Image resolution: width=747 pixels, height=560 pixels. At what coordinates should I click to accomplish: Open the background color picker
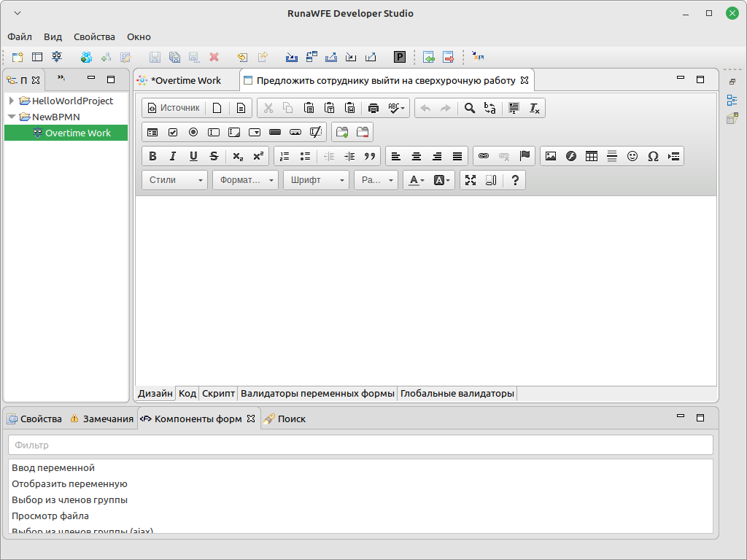coord(441,180)
